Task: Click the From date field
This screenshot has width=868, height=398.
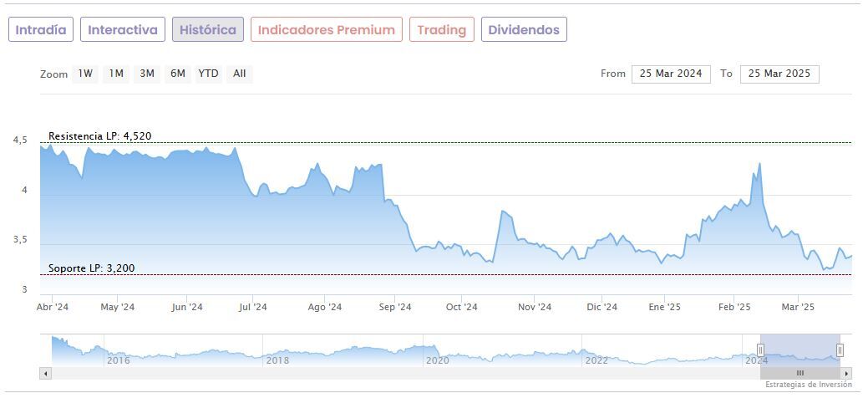Action: tap(671, 74)
